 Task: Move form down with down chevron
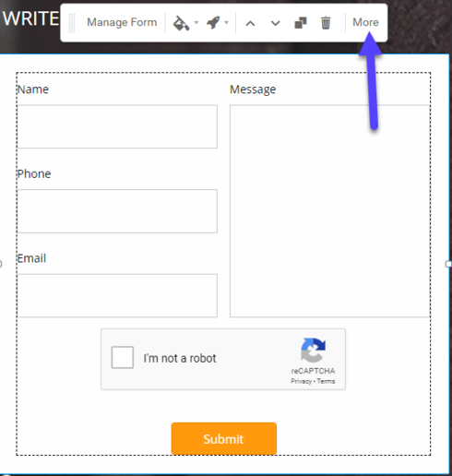(x=275, y=23)
